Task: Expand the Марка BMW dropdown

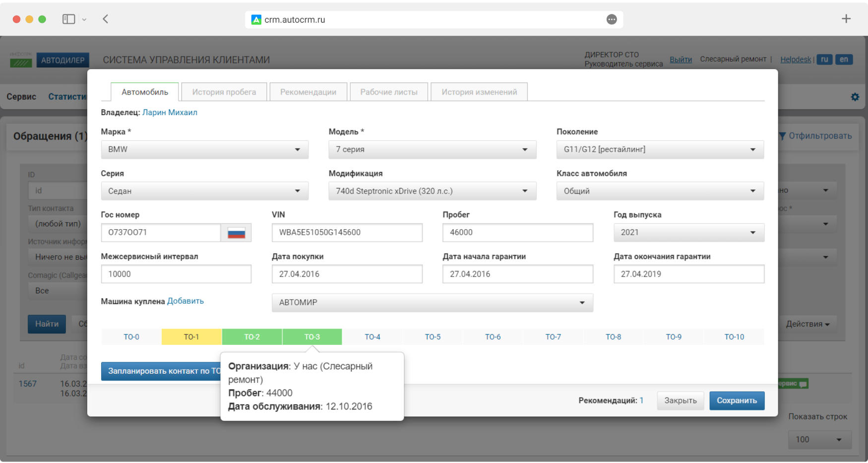Action: [x=204, y=149]
